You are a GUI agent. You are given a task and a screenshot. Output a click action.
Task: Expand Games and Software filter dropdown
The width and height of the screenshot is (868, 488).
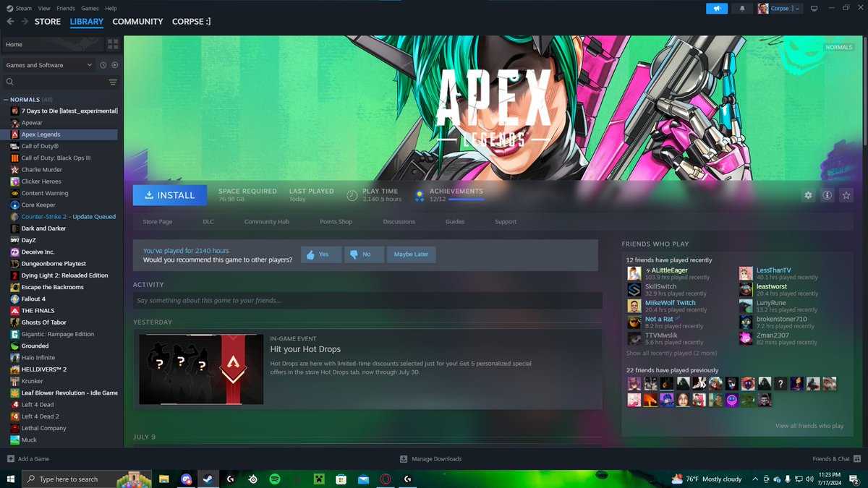(x=48, y=65)
